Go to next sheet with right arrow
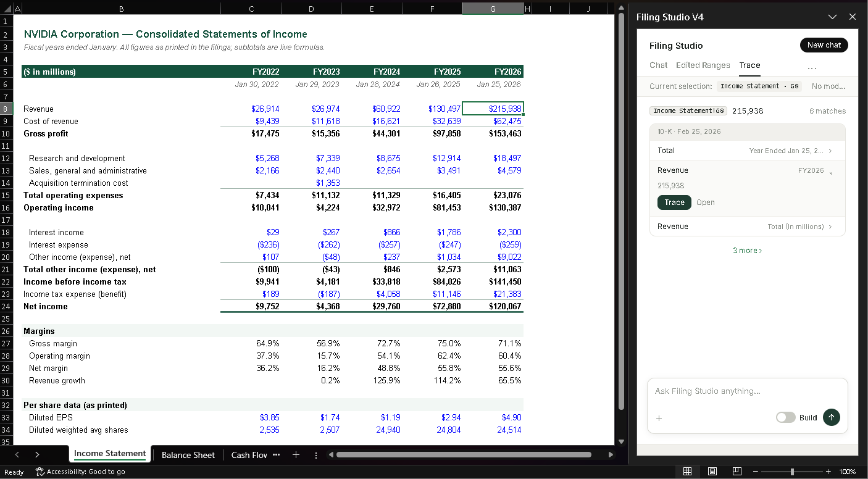 click(37, 455)
